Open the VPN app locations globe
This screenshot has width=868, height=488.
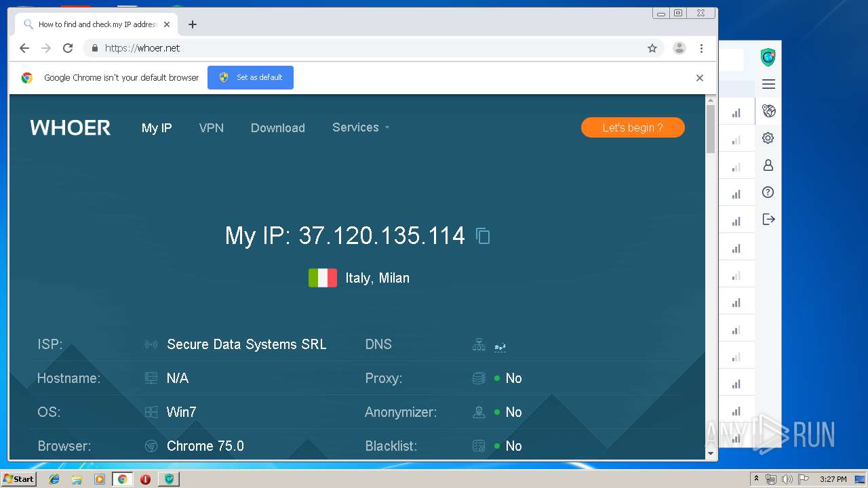pyautogui.click(x=768, y=111)
